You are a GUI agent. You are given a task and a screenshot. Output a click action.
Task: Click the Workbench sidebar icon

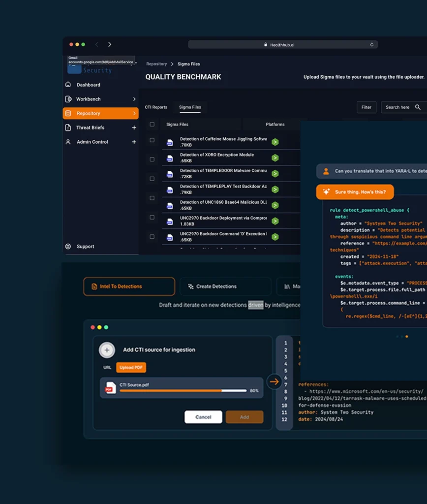coord(68,99)
